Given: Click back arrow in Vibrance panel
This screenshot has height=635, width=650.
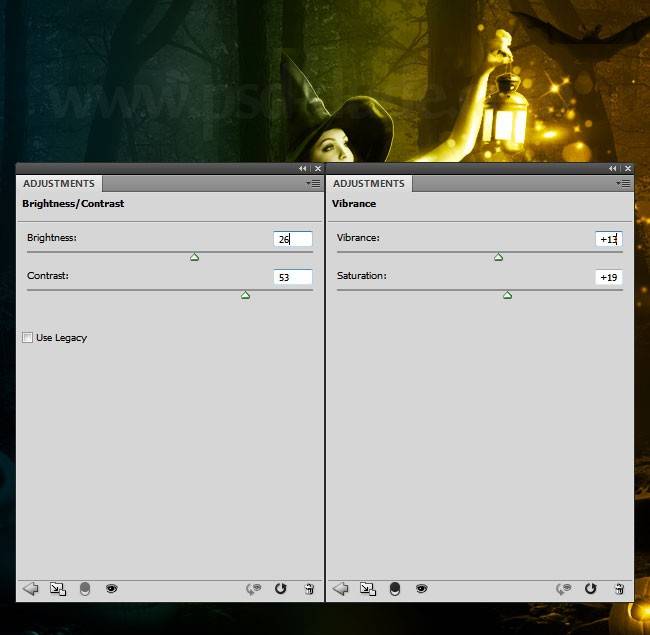Looking at the screenshot, I should click(x=340, y=589).
